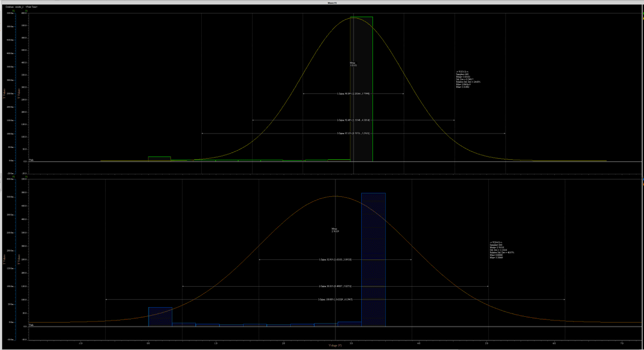The width and height of the screenshot is (644, 350).
Task: Select the small green bar at left of top plot
Action: [x=159, y=159]
